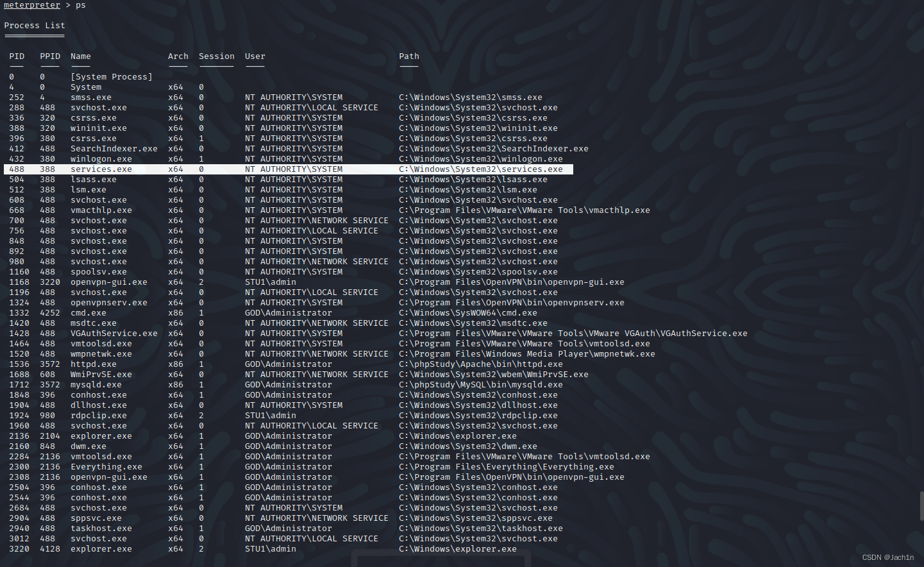
Task: Select the "[System Process]" name entry
Action: pos(112,77)
